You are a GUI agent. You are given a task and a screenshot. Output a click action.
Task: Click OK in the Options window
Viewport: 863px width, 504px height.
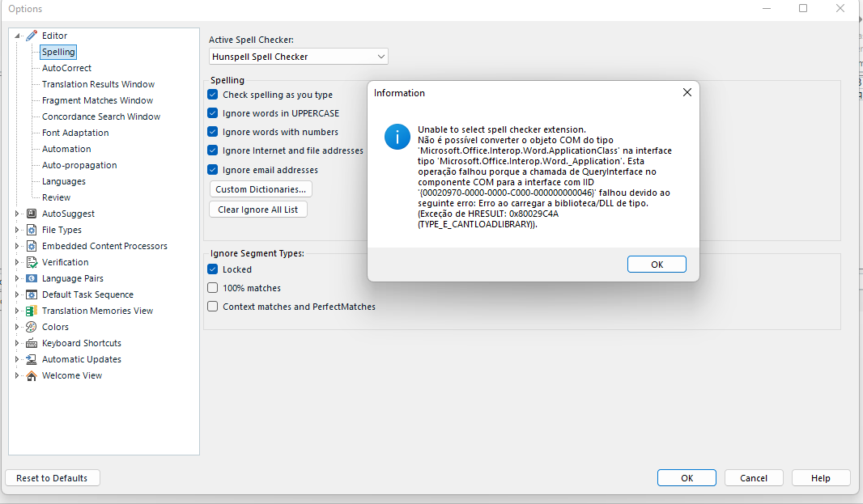tap(687, 478)
